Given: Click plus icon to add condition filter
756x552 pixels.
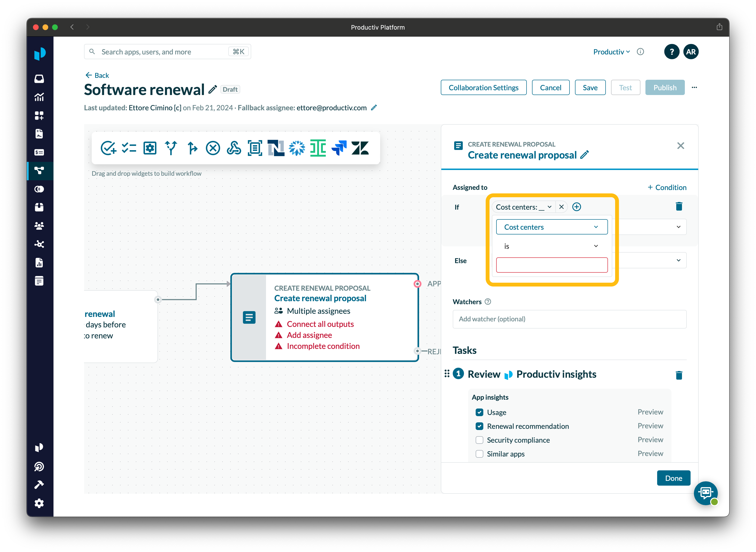Looking at the screenshot, I should pos(576,207).
